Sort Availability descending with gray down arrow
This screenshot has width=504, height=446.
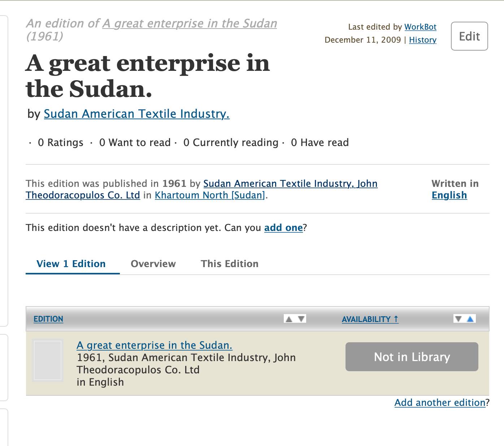pos(459,319)
